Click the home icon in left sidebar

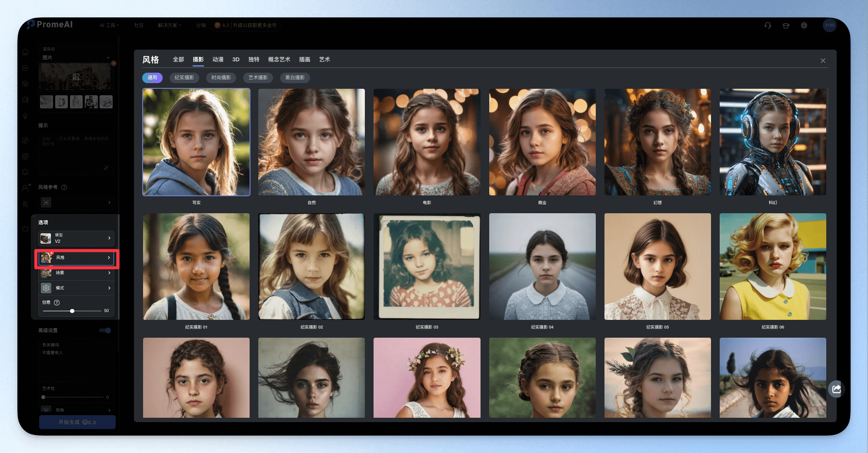tap(25, 52)
